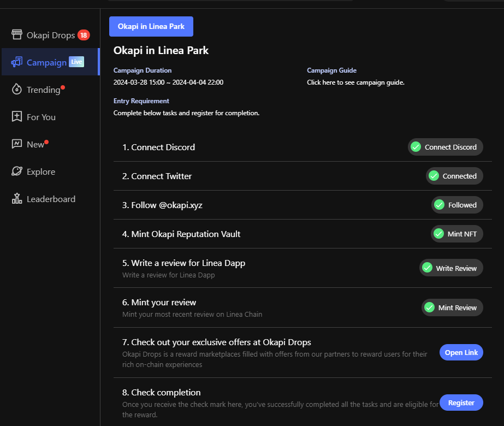
Task: Open Okapi Drops in the sidebar
Action: pyautogui.click(x=51, y=35)
